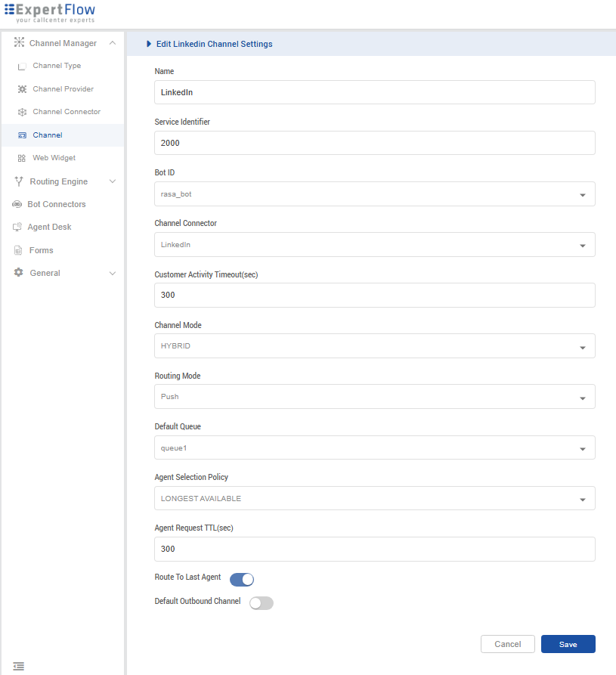Click the Bot Connectors icon

pos(17,204)
